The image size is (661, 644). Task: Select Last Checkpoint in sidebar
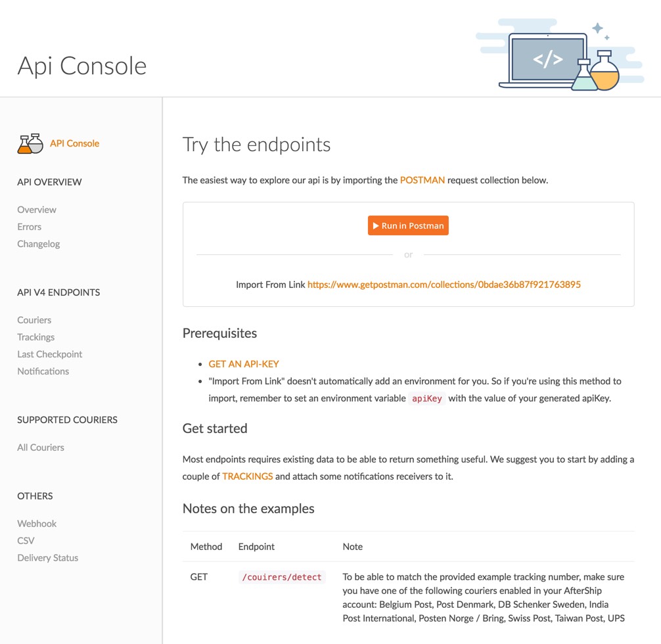50,354
